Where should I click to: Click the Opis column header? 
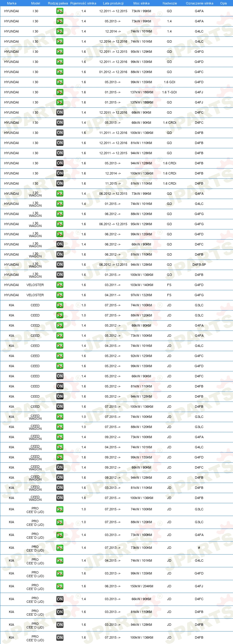pyautogui.click(x=223, y=3)
